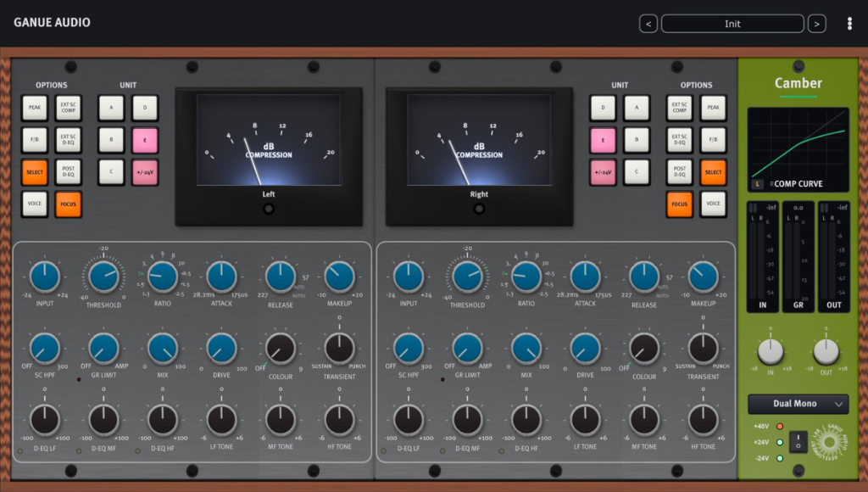Go to the previous preset with the left arrow

[x=648, y=24]
